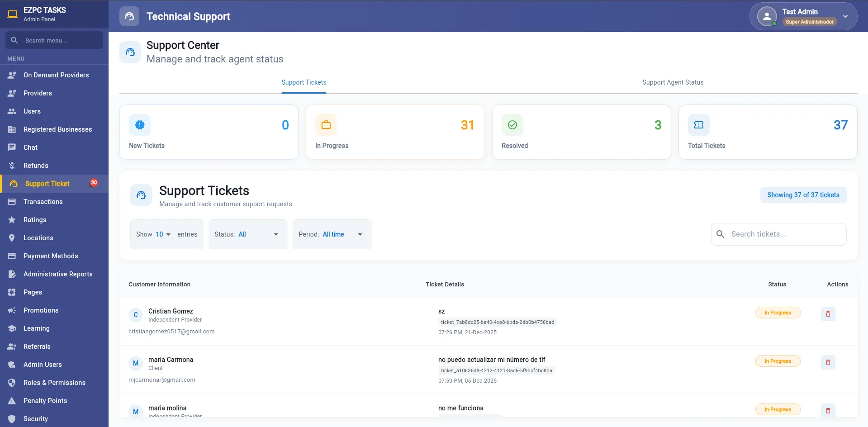Screen dimensions: 868x427
Task: Click the Chat bubble icon in sidebar
Action: point(12,147)
